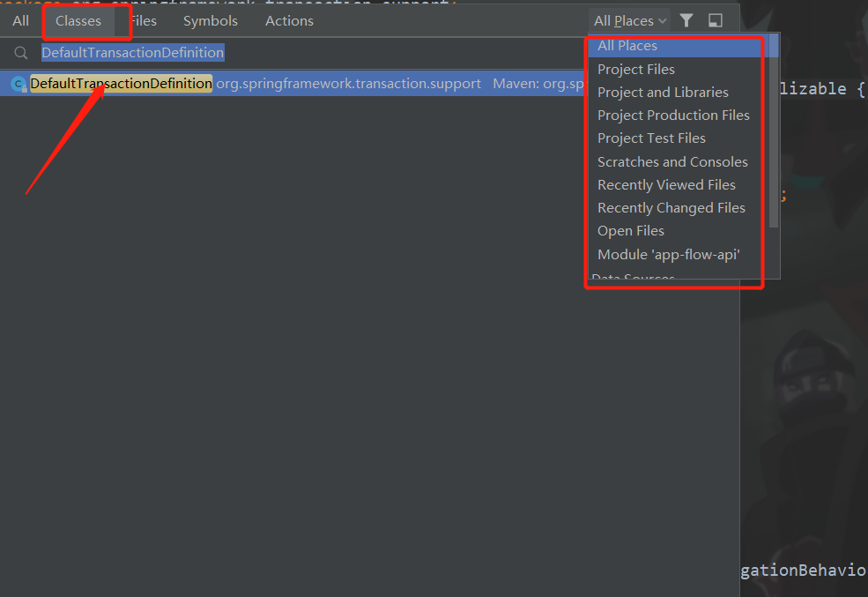868x597 pixels.
Task: Open the All Places dropdown
Action: (627, 19)
